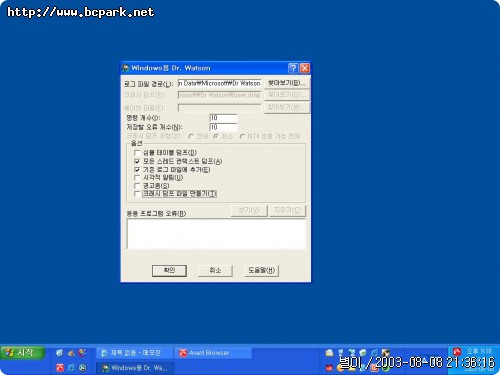Click the 응용 프로그램 오류(R) label
The height and width of the screenshot is (375, 500).
tap(156, 214)
